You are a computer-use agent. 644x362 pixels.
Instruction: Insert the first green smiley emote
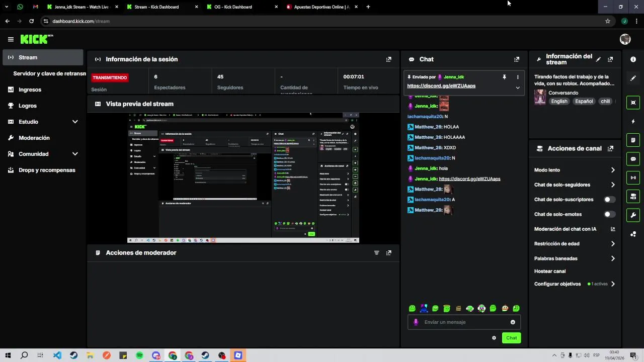[412, 308]
